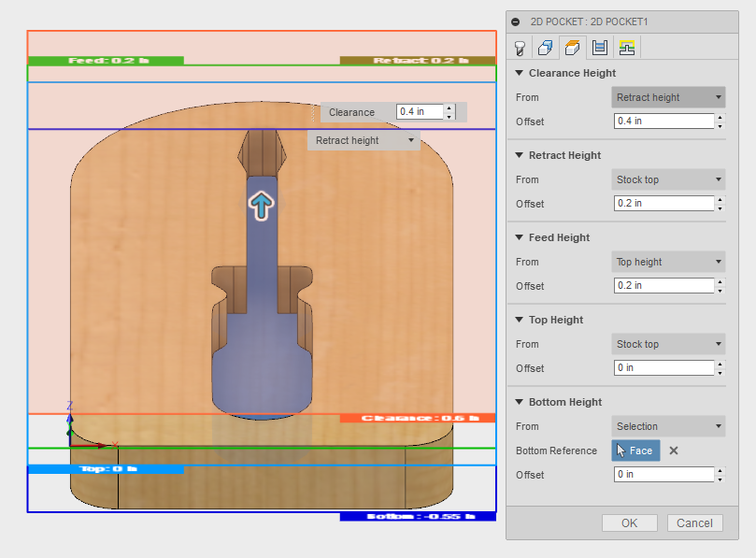Increase Bottom Height offset with up arrow
Viewport: 756px width, 558px height.
click(x=720, y=470)
